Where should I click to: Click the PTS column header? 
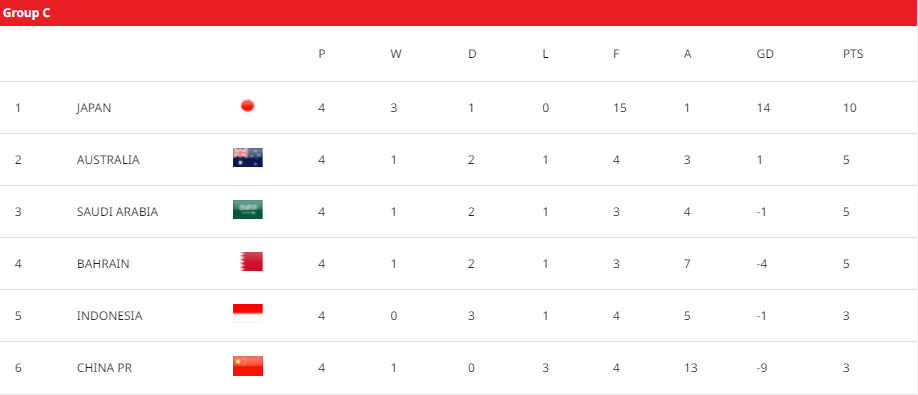point(853,54)
